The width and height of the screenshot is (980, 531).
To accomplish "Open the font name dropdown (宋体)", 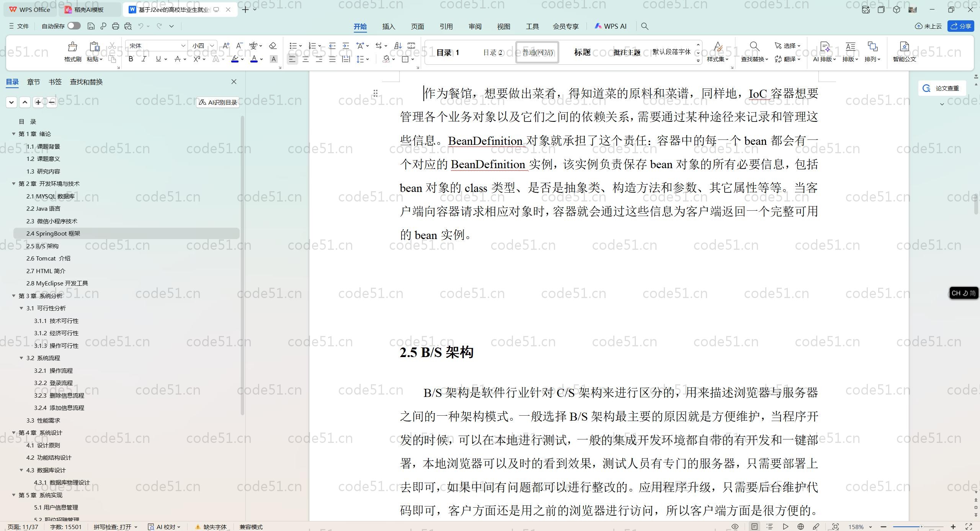I will click(x=183, y=46).
